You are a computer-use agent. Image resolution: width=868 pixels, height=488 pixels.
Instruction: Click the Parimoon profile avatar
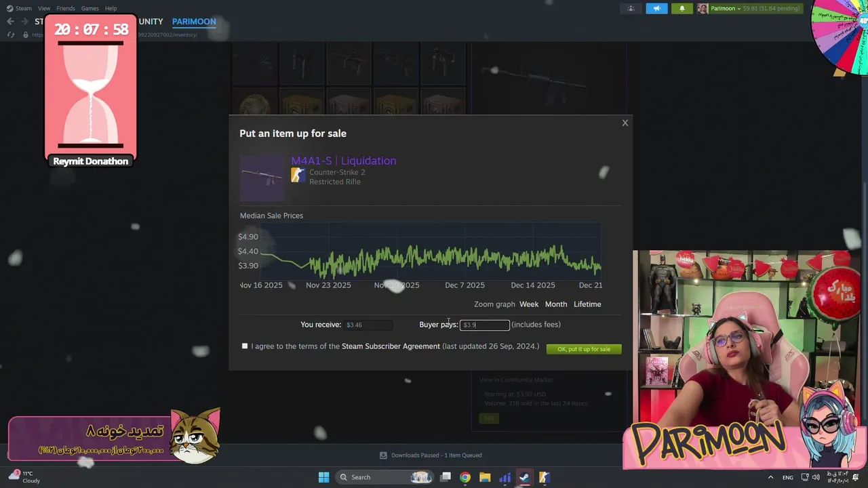pyautogui.click(x=703, y=8)
